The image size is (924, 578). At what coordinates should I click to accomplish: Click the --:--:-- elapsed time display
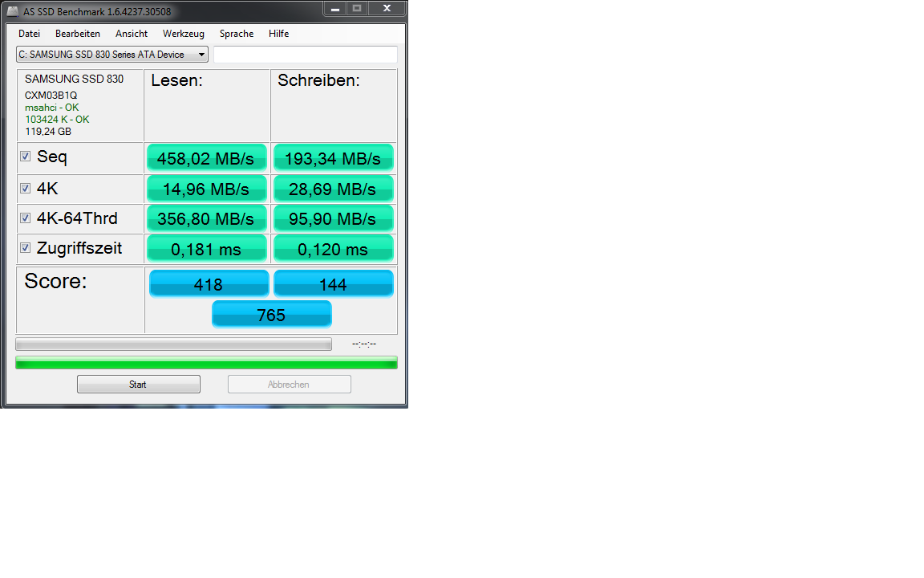(364, 344)
